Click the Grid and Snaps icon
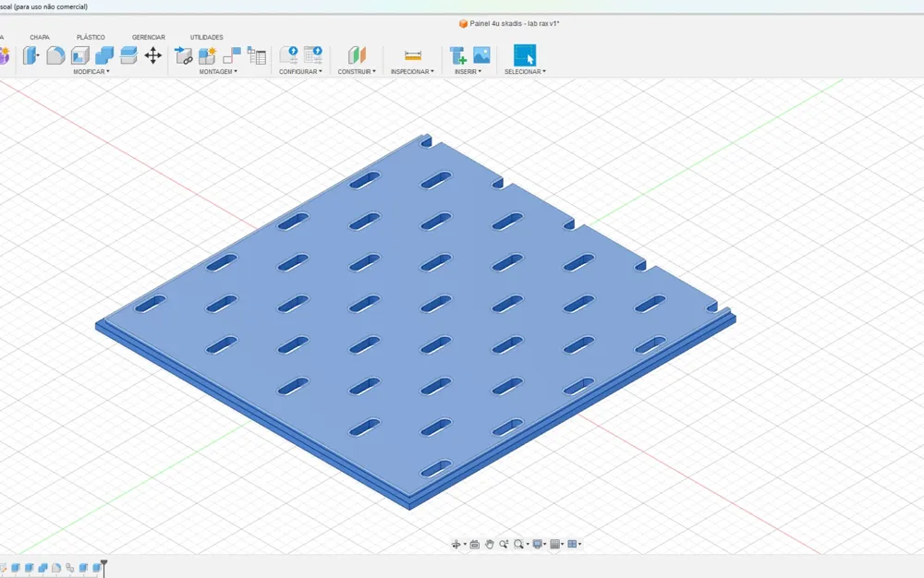 [554, 545]
